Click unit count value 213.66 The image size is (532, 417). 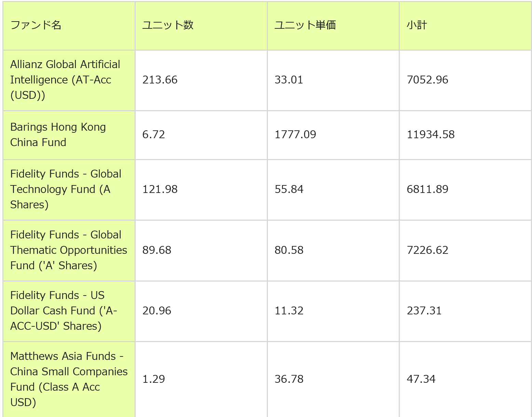point(160,80)
